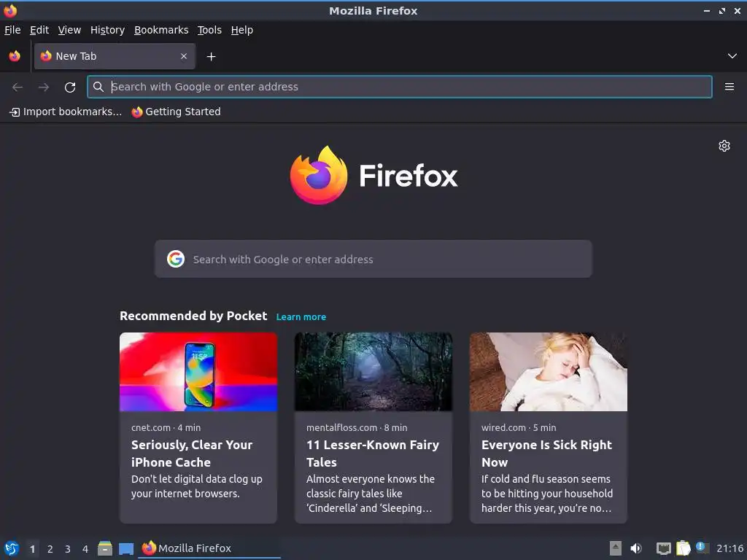Open the Edit menu
This screenshot has width=747, height=560.
[x=39, y=30]
